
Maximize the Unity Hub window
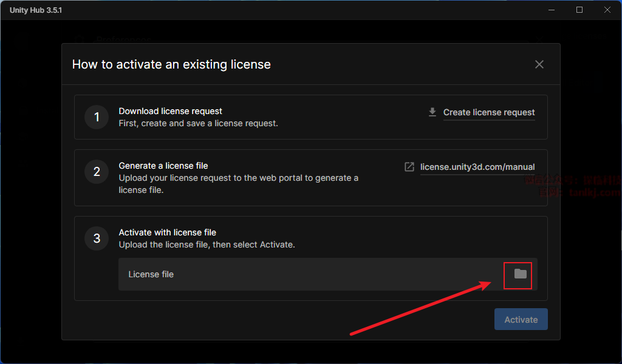pyautogui.click(x=579, y=10)
